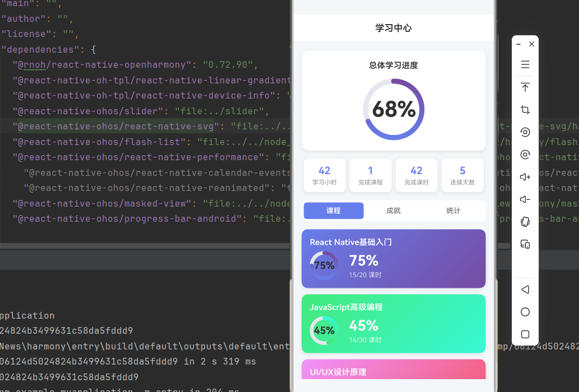Open the UI/UX设计原理 course card
Screen dimensions: 579x392
[x=394, y=369]
